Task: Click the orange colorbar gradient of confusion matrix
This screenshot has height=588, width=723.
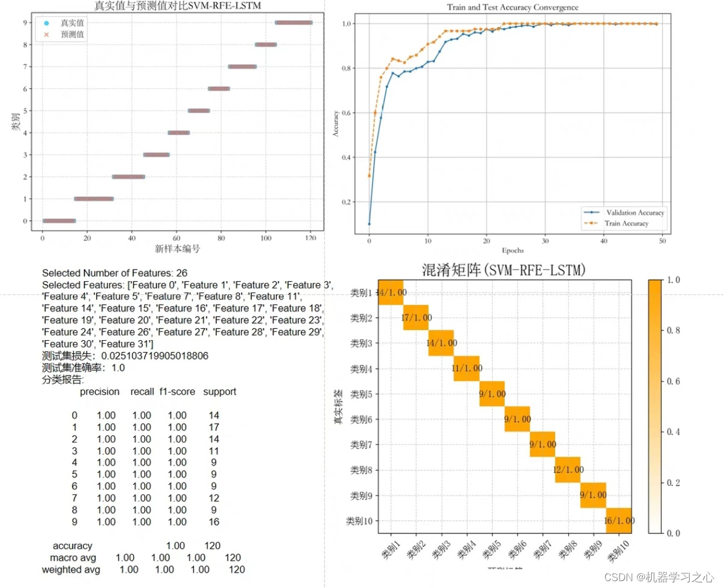Action: [655, 406]
